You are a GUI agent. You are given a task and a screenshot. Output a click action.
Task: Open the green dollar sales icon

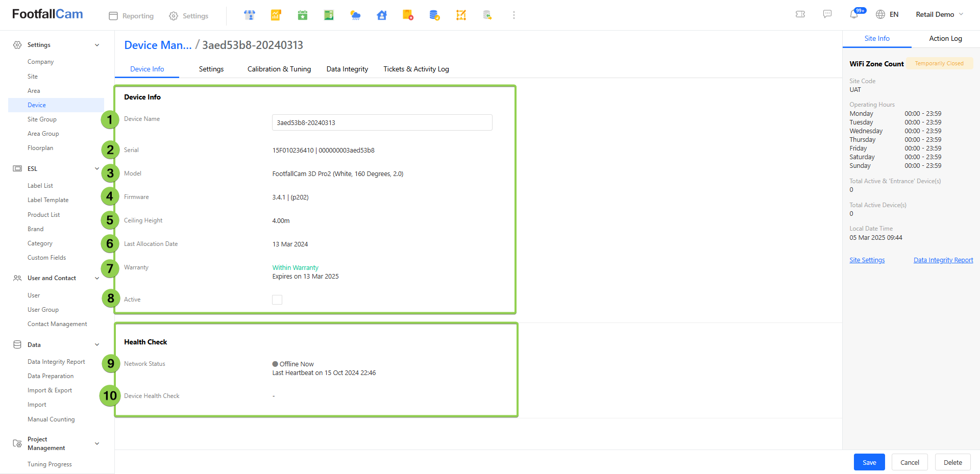click(329, 15)
